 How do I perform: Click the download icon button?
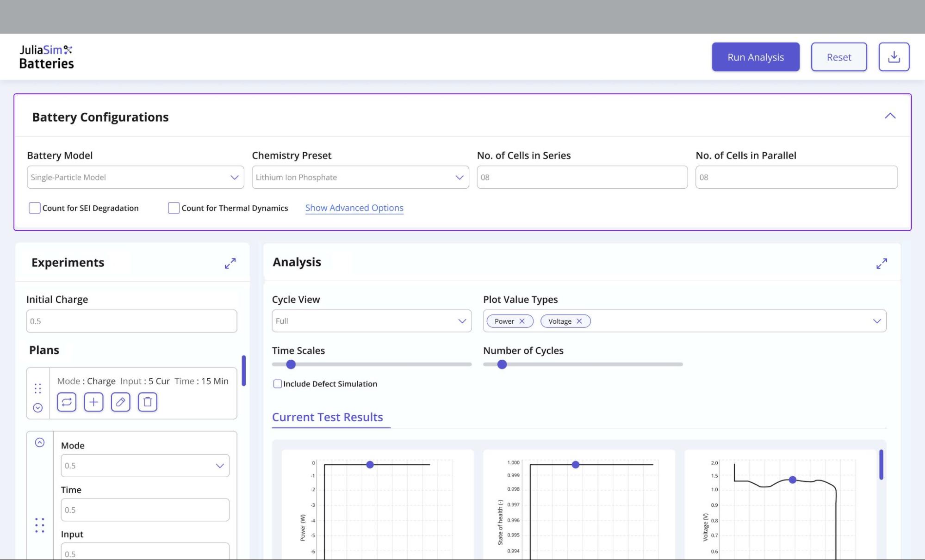coord(894,57)
